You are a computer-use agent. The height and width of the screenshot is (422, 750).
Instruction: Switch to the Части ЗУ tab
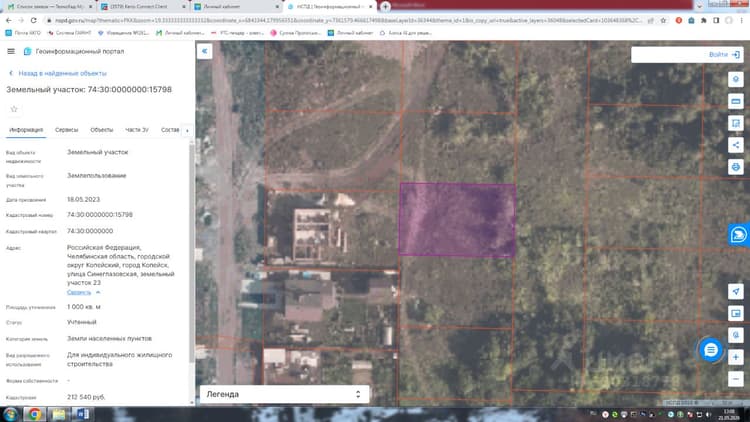137,130
